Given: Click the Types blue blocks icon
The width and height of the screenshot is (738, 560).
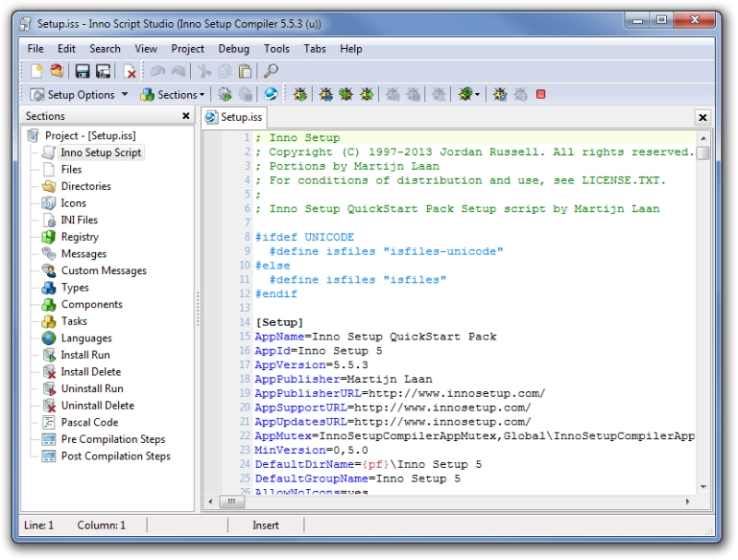Looking at the screenshot, I should pos(49,288).
